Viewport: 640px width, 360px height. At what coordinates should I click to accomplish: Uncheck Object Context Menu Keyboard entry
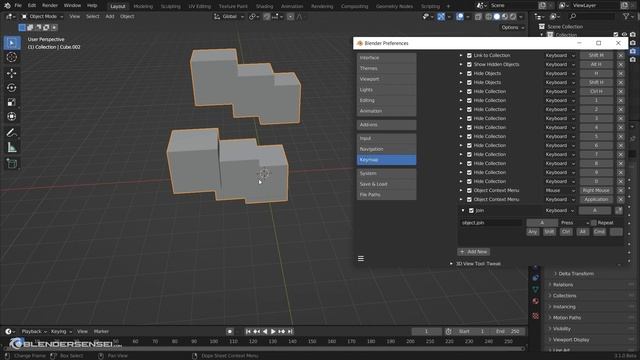point(469,200)
